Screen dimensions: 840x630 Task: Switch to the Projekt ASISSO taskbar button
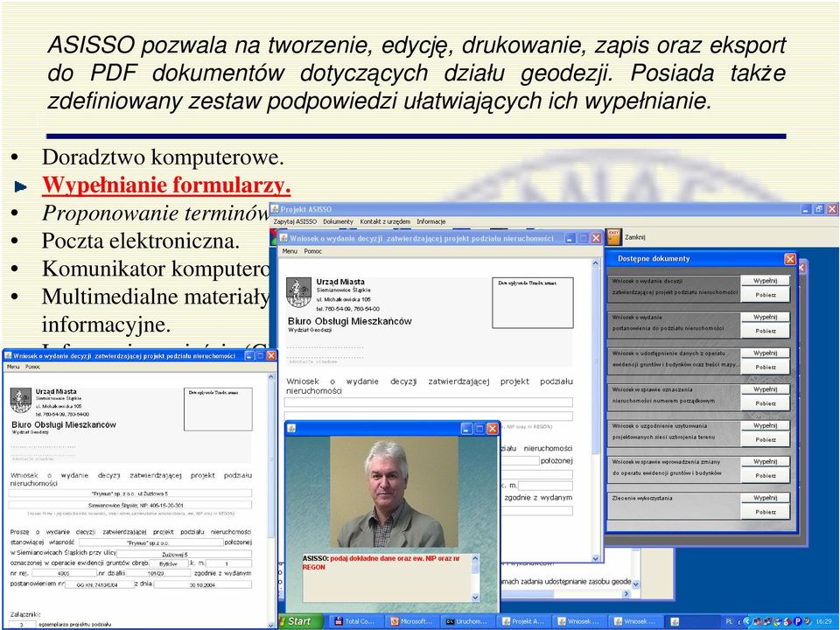pyautogui.click(x=523, y=621)
